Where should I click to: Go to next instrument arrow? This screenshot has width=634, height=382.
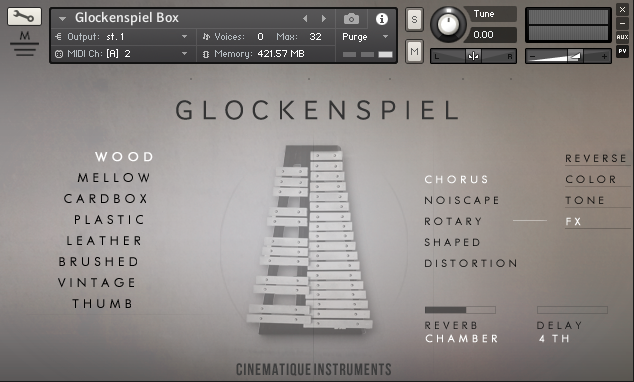pyautogui.click(x=323, y=19)
